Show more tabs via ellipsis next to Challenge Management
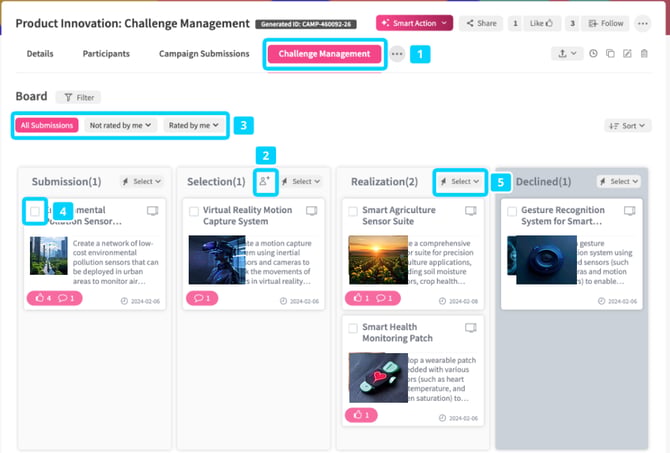Screen dimensions: 670x453 (x=397, y=54)
